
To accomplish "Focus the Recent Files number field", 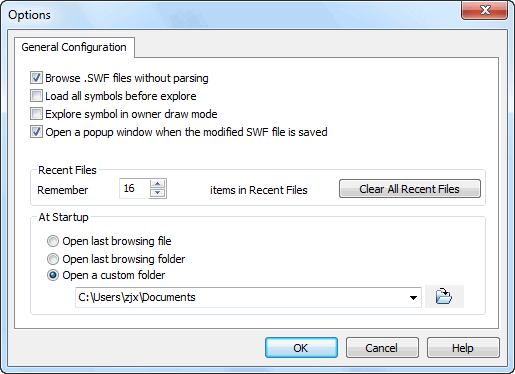I will [x=135, y=189].
